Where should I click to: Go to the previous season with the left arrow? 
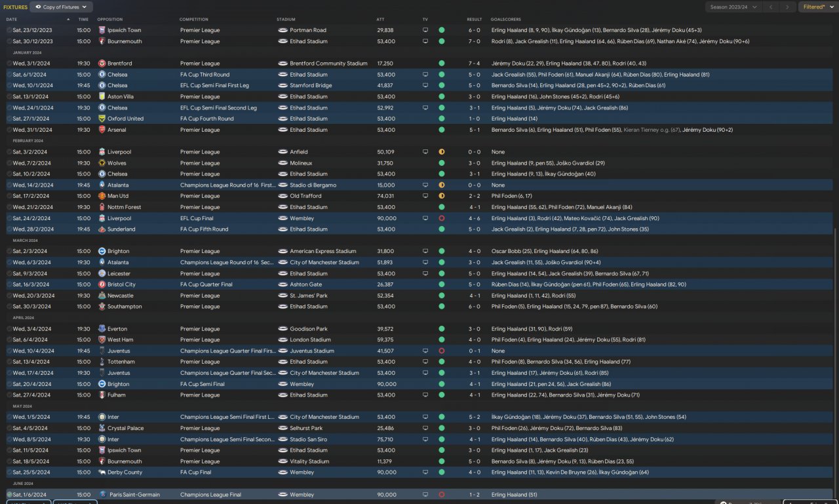point(772,7)
